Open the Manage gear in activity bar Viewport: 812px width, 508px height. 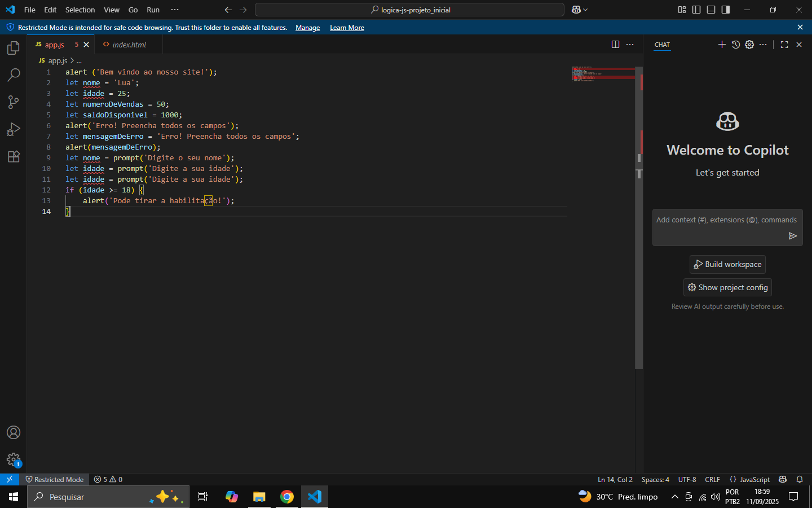14,459
